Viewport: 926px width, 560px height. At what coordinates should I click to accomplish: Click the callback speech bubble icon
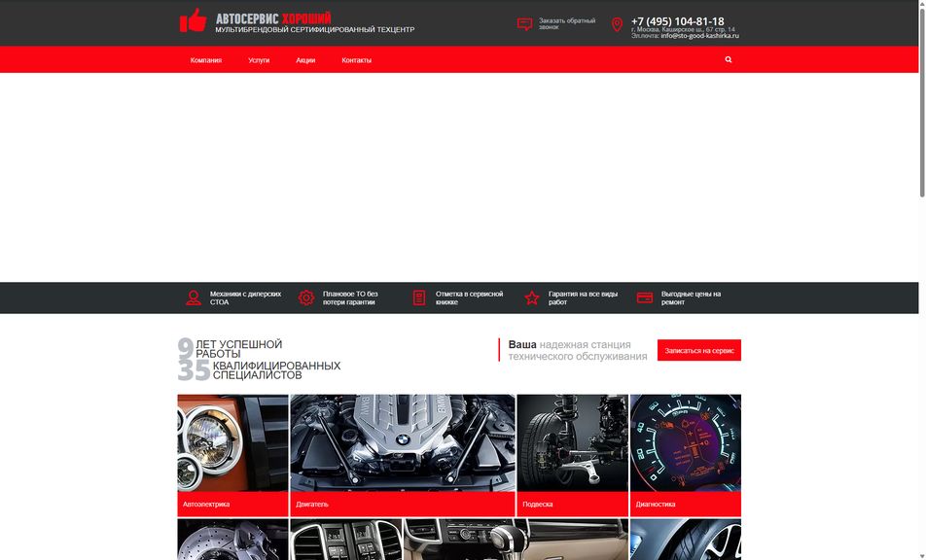pos(524,24)
